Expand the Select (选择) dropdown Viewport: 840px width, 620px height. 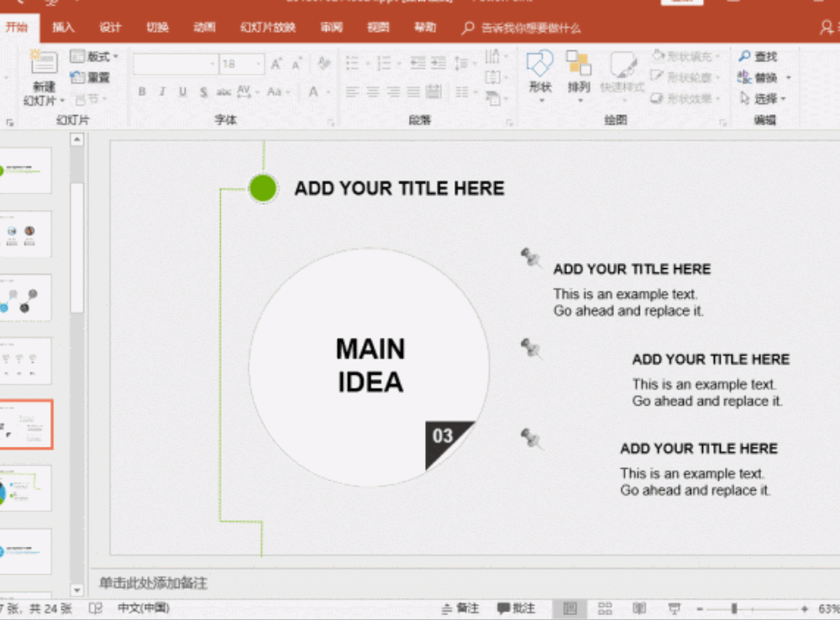point(764,98)
